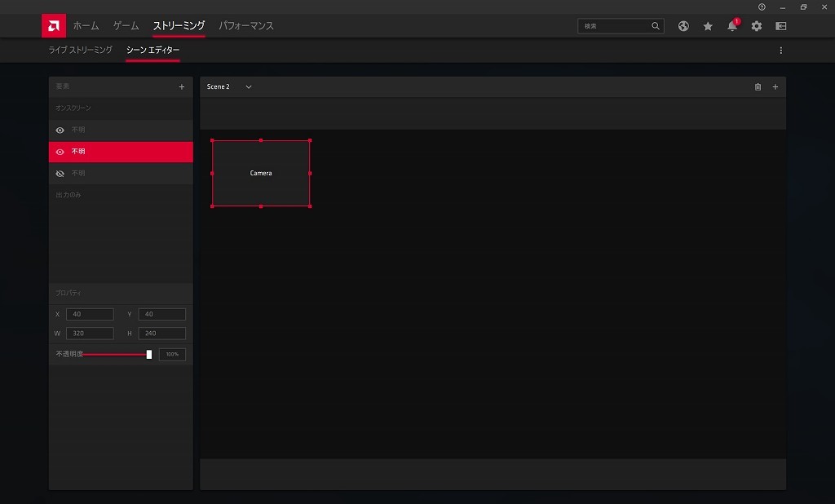This screenshot has height=504, width=835.
Task: Open notifications bell icon
Action: (732, 26)
